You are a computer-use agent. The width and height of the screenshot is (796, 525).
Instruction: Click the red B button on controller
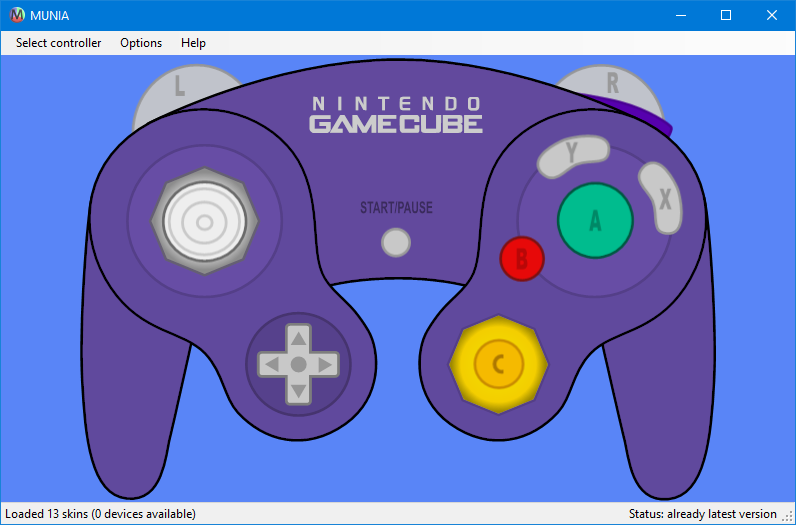(522, 259)
